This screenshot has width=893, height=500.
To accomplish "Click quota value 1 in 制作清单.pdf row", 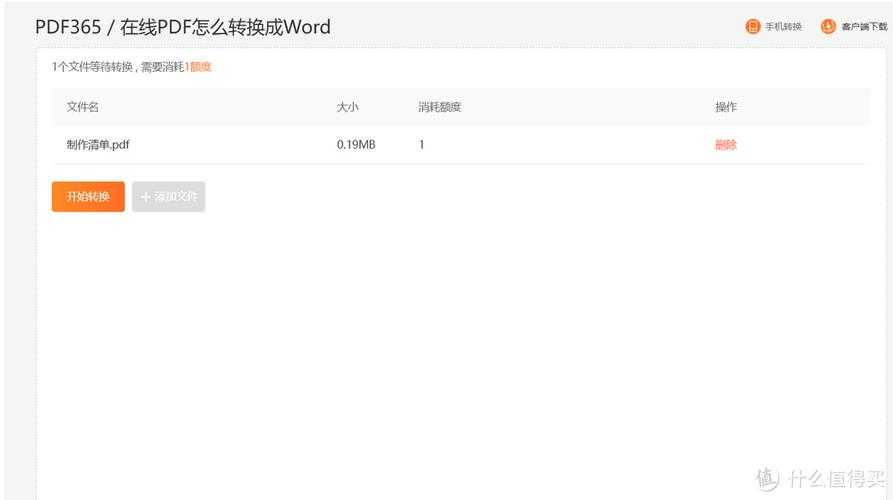I will point(421,145).
